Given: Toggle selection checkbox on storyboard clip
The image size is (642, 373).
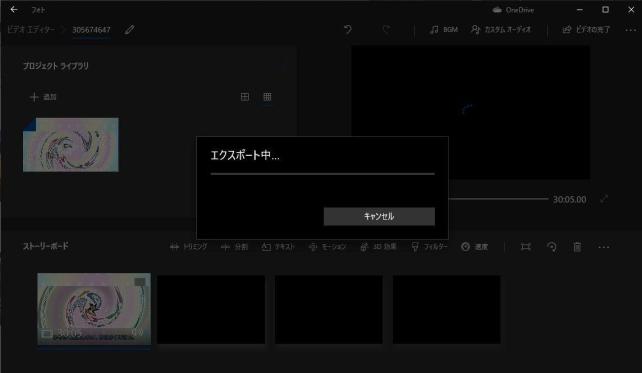Looking at the screenshot, I should click(x=140, y=282).
